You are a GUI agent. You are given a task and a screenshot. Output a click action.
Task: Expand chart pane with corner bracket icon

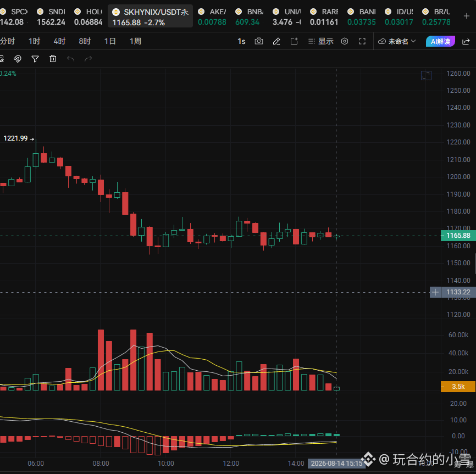click(x=426, y=75)
